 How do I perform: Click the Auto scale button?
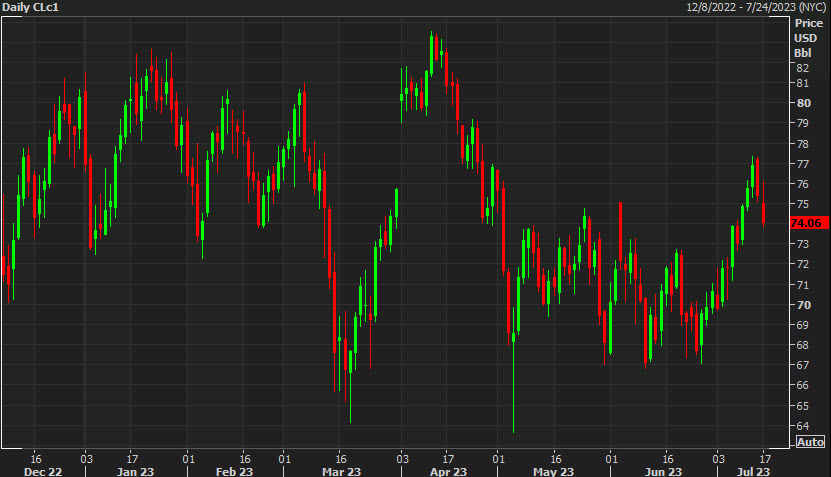point(810,442)
